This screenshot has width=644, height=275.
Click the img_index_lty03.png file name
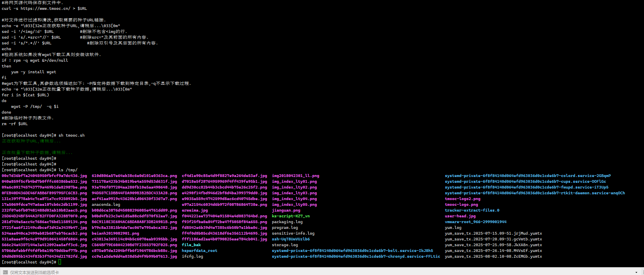pos(294,193)
